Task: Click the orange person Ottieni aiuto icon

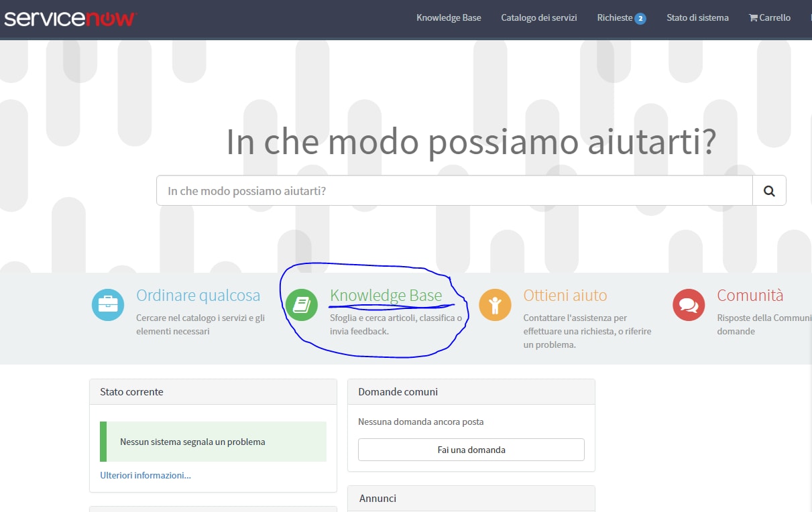Action: (495, 305)
